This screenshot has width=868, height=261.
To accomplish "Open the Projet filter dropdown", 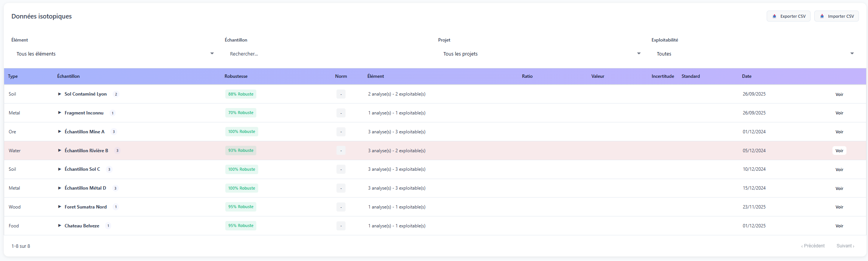I will pos(541,54).
